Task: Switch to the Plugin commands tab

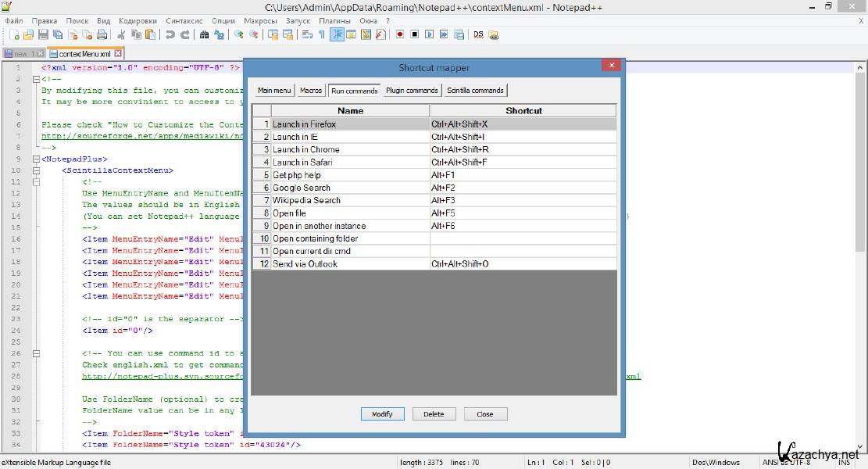Action: (x=412, y=91)
